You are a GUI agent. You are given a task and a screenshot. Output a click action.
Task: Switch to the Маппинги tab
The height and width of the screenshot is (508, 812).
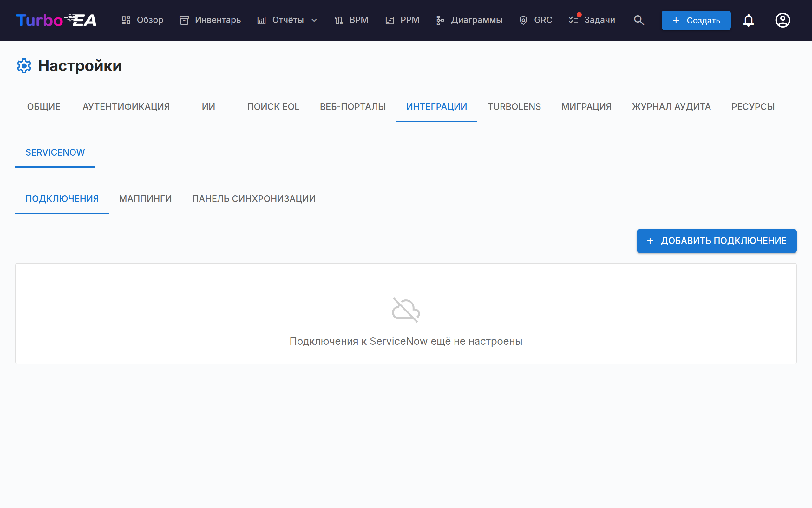click(x=145, y=198)
